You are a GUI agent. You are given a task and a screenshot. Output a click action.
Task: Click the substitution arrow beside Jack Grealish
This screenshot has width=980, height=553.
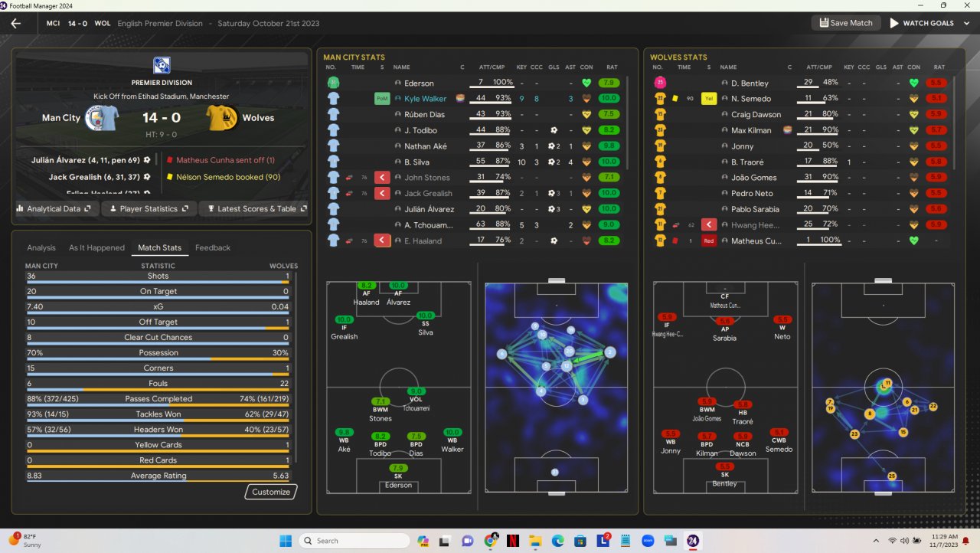[x=382, y=194]
